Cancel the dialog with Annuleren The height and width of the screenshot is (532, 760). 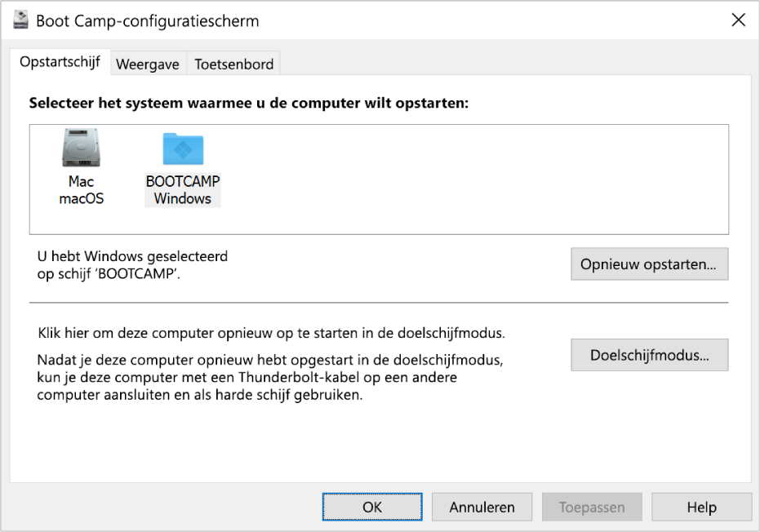(482, 507)
